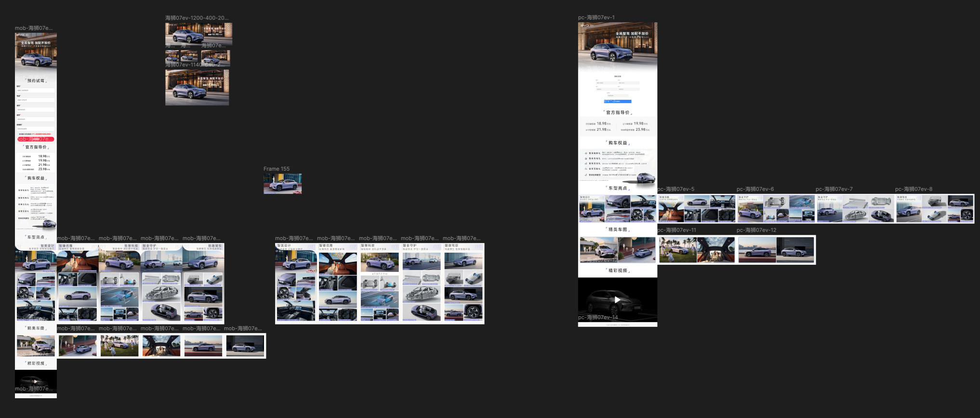Click mobile gallery car against dark wall image

click(x=245, y=346)
